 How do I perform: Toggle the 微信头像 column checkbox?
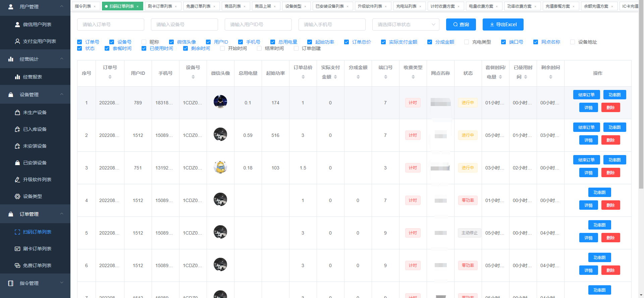171,42
